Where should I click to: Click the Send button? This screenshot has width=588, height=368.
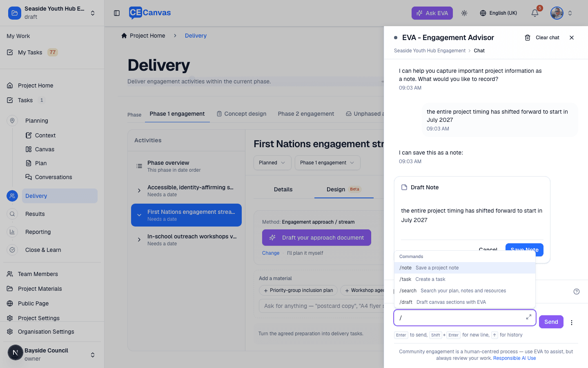click(x=551, y=322)
